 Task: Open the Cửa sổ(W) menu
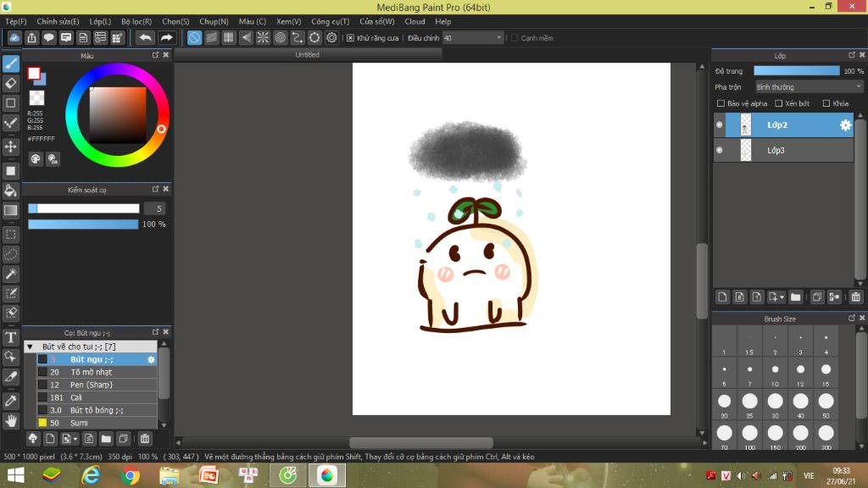(x=377, y=21)
